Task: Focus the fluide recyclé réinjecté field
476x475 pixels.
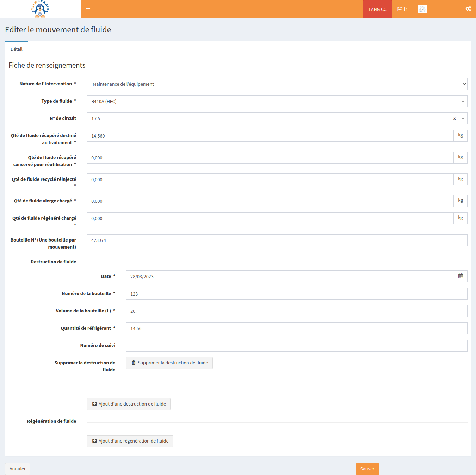Action: pos(270,179)
